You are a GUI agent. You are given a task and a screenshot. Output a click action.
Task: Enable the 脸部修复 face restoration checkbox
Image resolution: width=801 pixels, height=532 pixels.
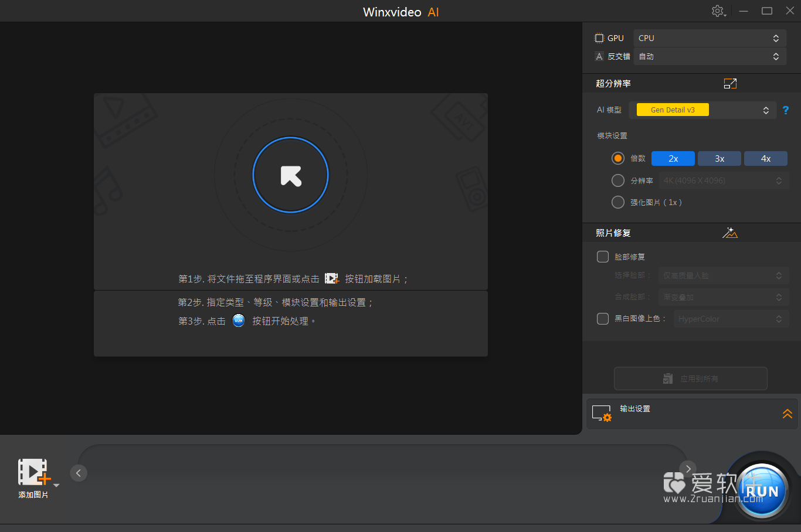603,257
